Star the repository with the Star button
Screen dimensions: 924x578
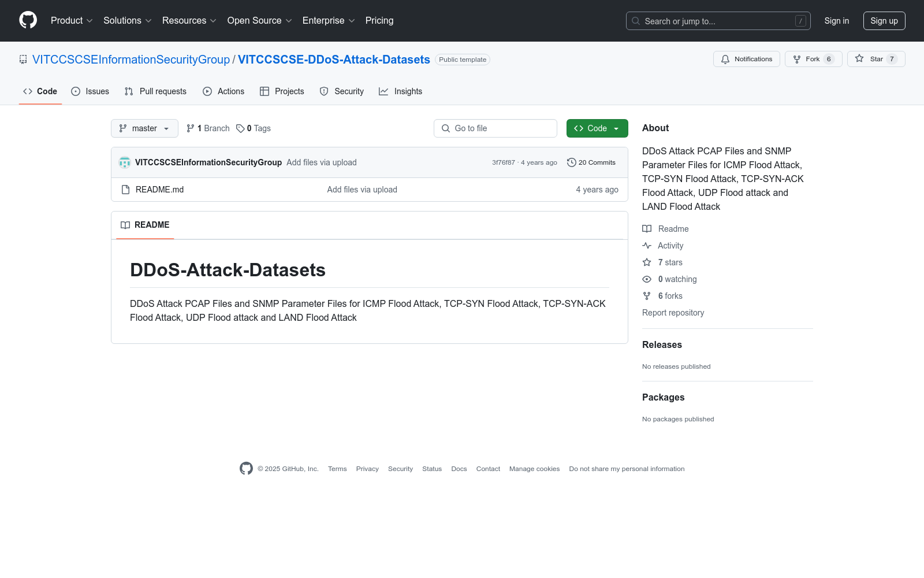(x=876, y=59)
